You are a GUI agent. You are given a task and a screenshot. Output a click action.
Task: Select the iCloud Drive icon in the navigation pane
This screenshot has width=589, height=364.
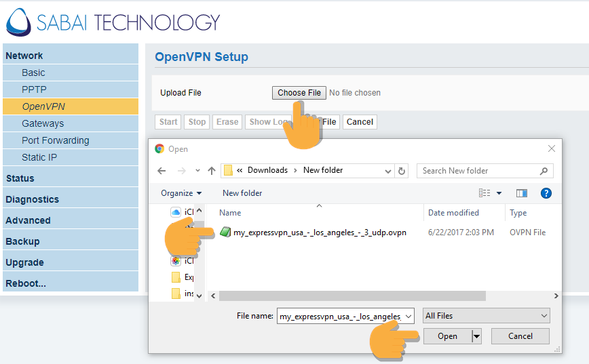176,212
